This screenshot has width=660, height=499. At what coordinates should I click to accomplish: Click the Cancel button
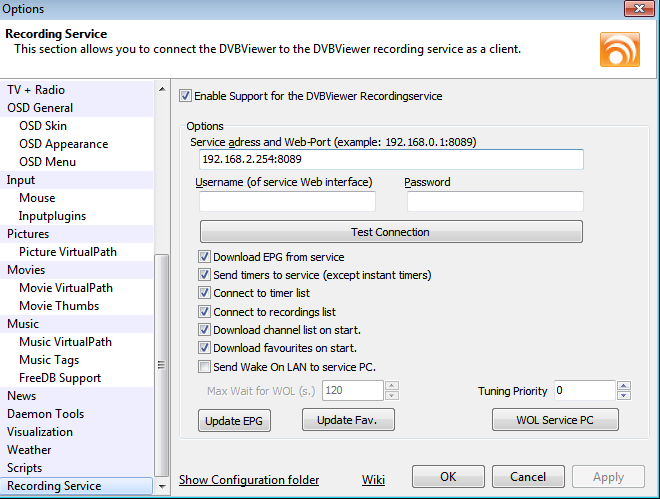point(528,477)
